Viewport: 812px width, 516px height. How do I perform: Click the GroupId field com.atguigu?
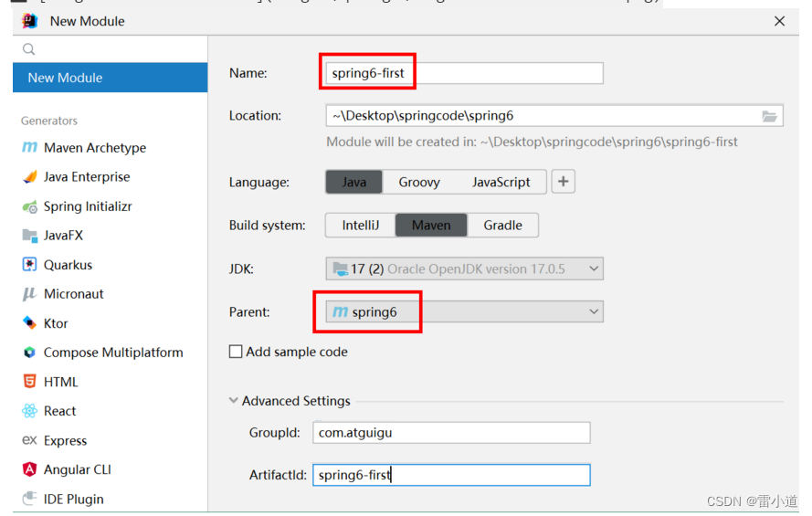pos(451,433)
